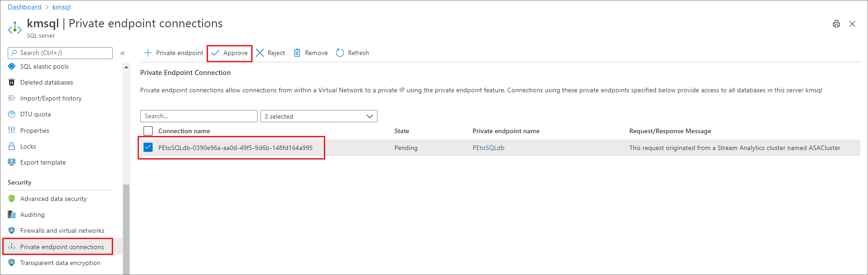Select Private endpoint connections menu item
The height and width of the screenshot is (275, 868).
62,247
